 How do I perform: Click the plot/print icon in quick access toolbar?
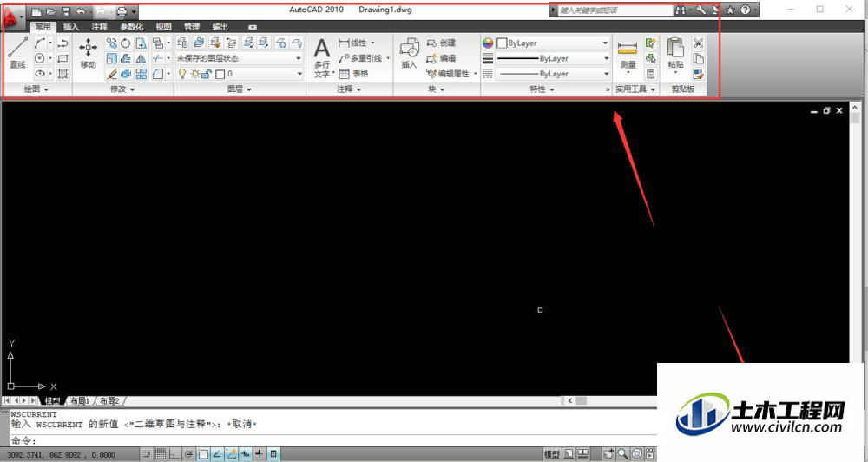[121, 11]
